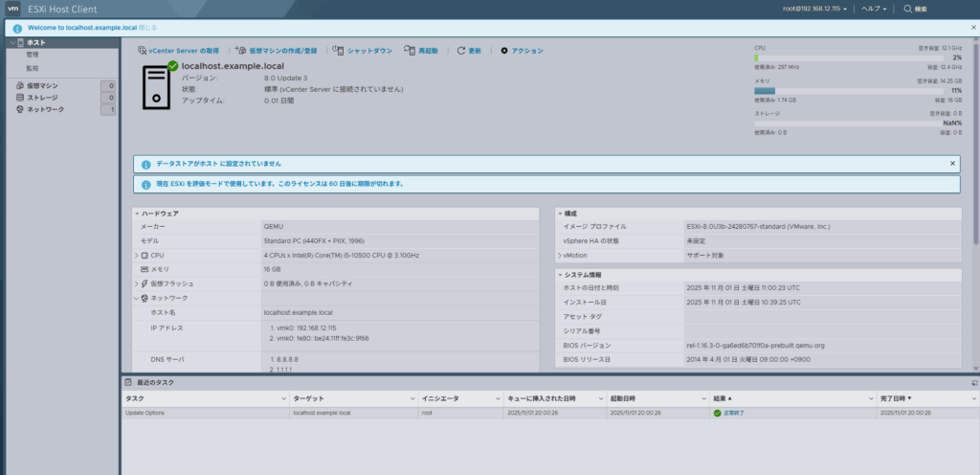The height and width of the screenshot is (475, 980).
Task: Dismiss the datastore warning notification
Action: [x=952, y=164]
